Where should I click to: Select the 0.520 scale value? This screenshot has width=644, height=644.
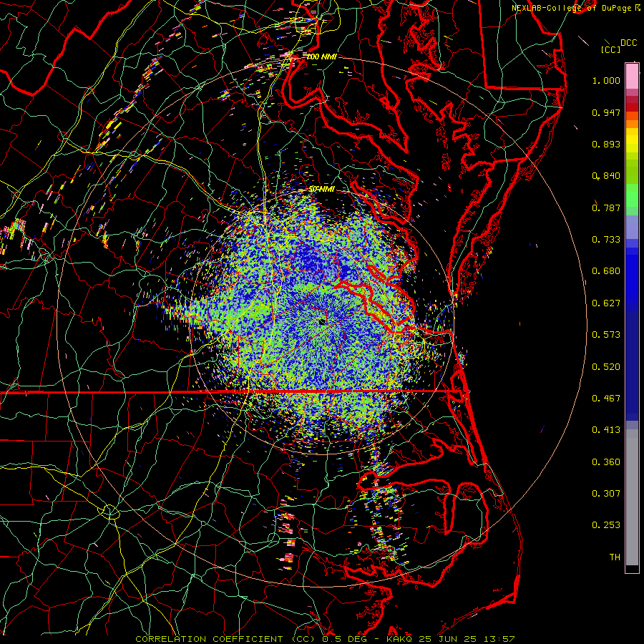coord(606,367)
